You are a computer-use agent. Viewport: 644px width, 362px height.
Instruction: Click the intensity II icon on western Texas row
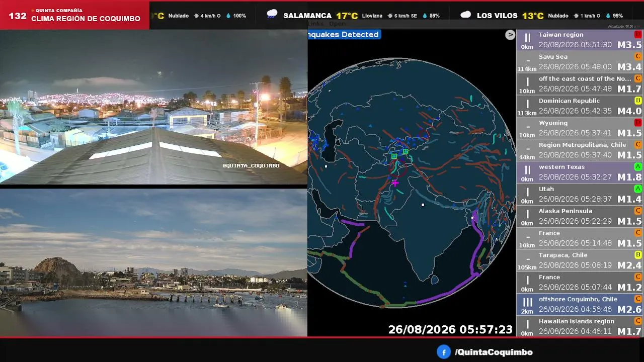(527, 170)
